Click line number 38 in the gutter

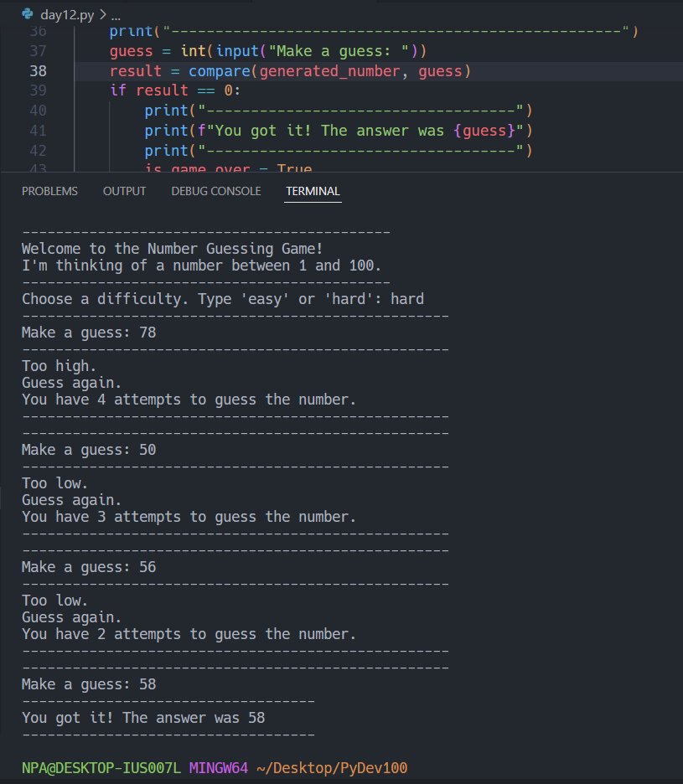click(38, 71)
